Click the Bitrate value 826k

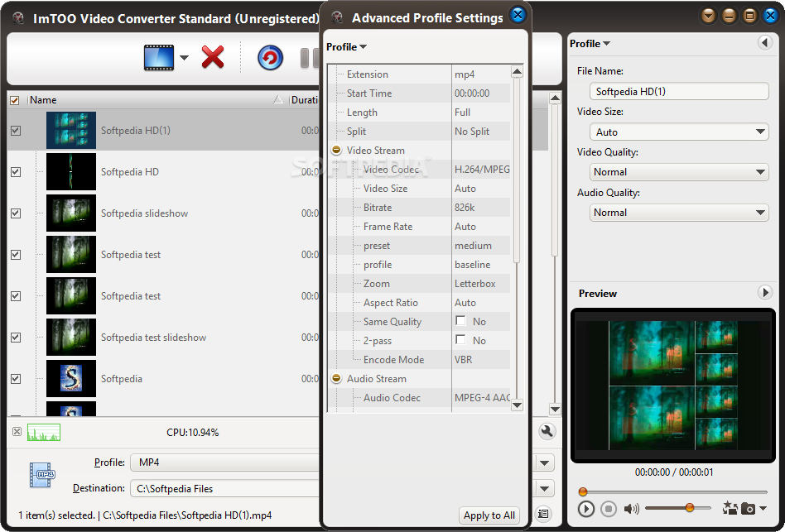[465, 208]
